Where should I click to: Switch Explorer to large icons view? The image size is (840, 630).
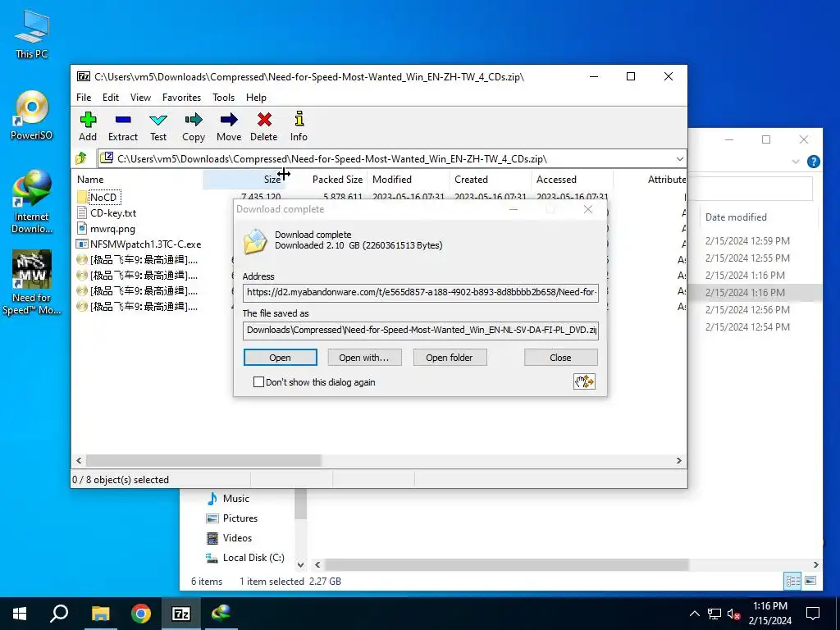coord(810,581)
